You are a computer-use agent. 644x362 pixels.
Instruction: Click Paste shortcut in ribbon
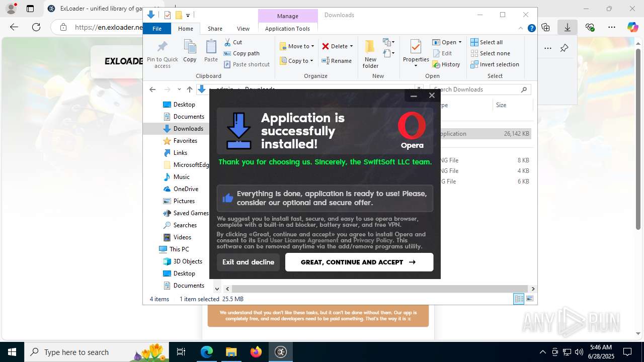click(247, 64)
